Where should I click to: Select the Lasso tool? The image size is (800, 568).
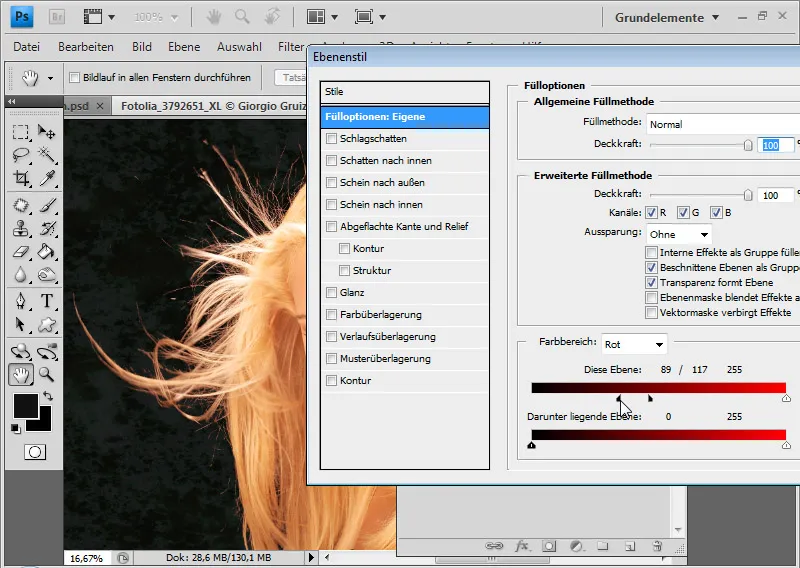click(21, 155)
